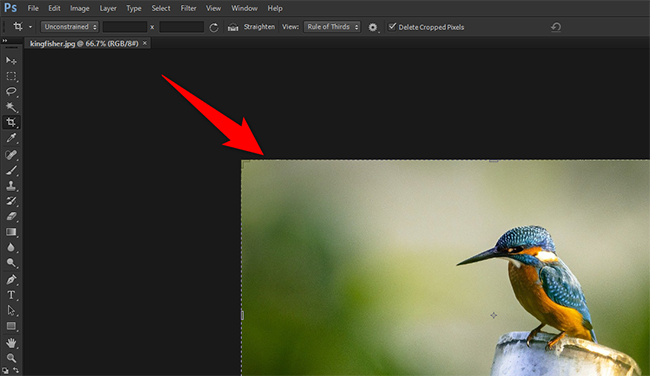Select the Path Selection tool
650x376 pixels.
coord(11,311)
